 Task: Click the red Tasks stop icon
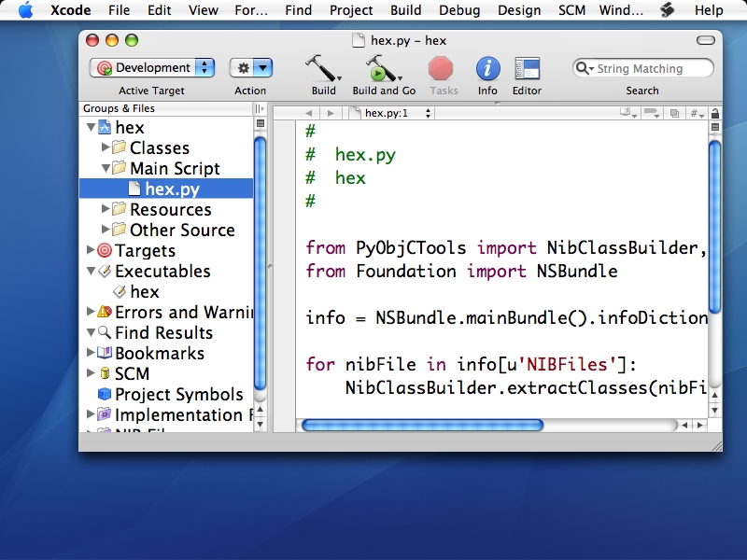[441, 68]
